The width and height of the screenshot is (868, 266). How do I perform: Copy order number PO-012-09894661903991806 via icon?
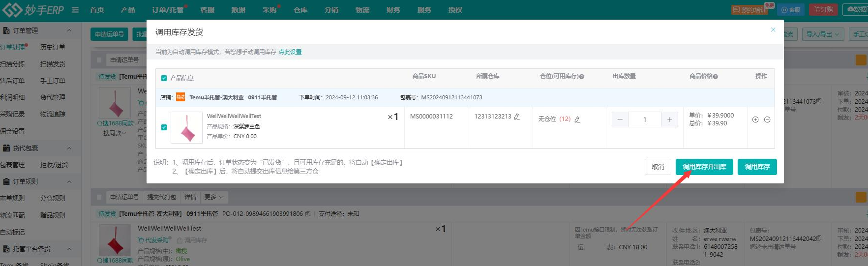coord(308,214)
